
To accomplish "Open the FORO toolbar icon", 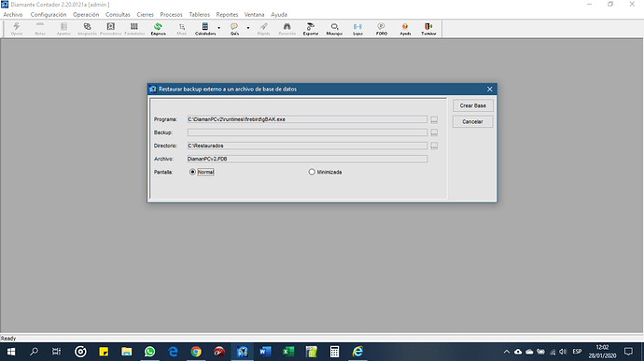I will point(382,29).
